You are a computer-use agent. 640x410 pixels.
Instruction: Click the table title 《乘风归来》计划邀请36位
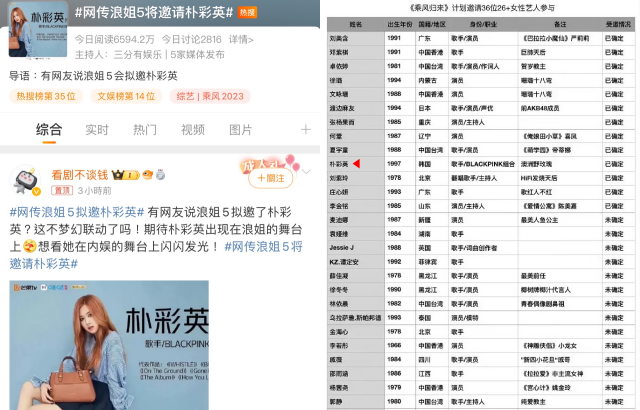pos(482,8)
